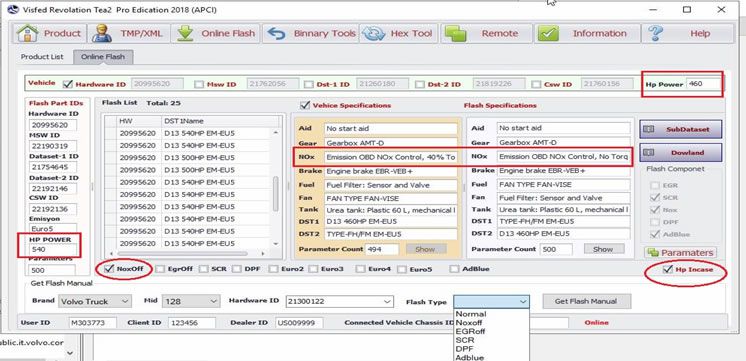Click Show under Vehice Specifications

pyautogui.click(x=425, y=249)
